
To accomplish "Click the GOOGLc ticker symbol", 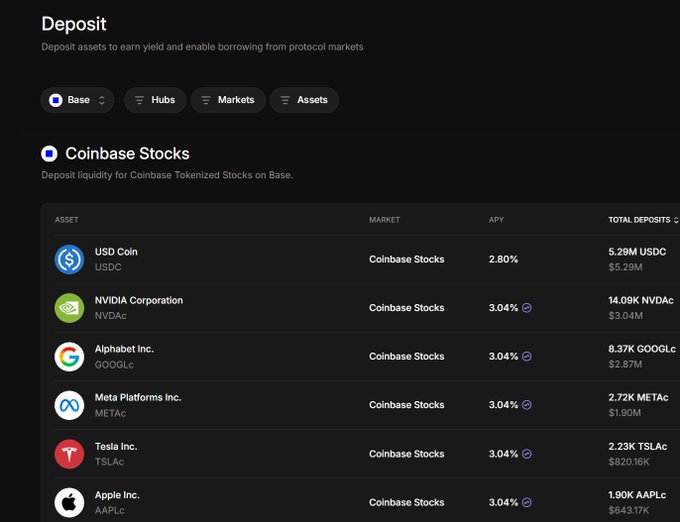I will click(114, 365).
